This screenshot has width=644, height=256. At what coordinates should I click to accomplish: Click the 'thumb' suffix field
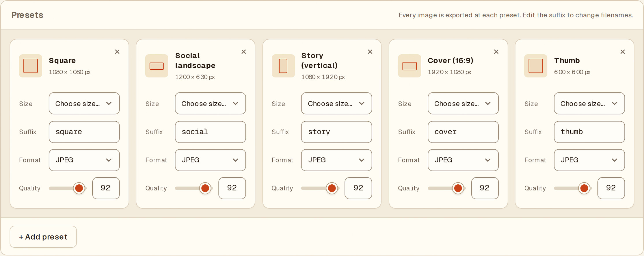click(589, 132)
